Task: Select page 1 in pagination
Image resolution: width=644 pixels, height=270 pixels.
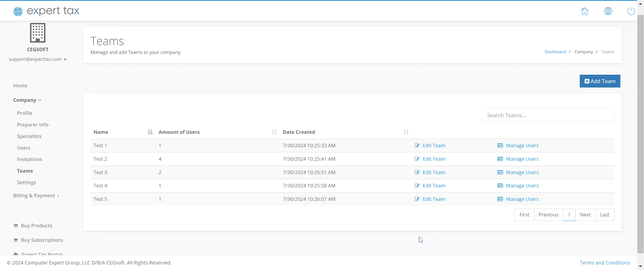Action: (x=569, y=215)
